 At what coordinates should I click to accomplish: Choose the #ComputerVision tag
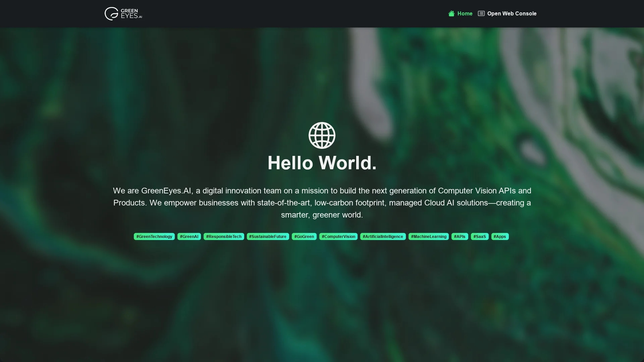coord(338,237)
